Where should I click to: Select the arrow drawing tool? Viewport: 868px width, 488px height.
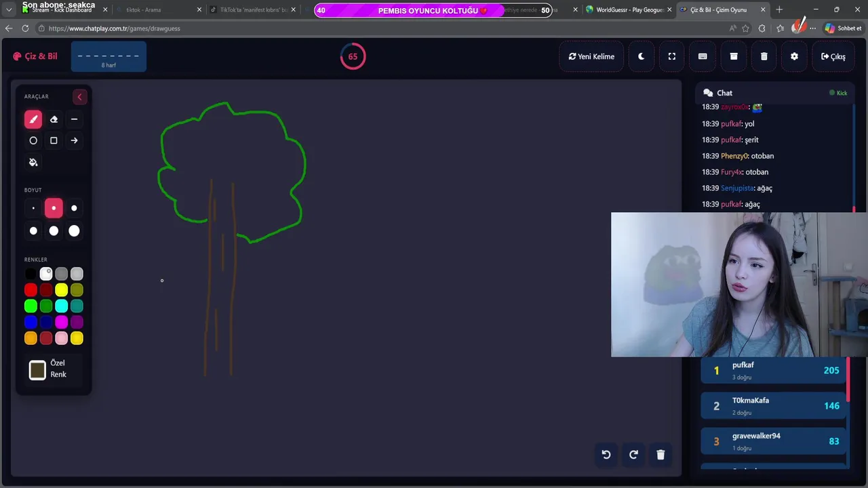click(74, 140)
